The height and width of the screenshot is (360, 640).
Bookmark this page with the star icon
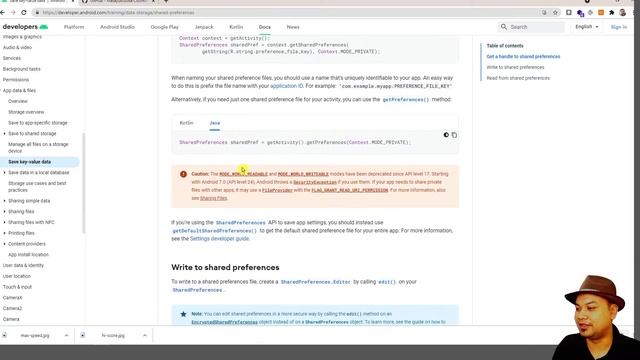pos(555,13)
